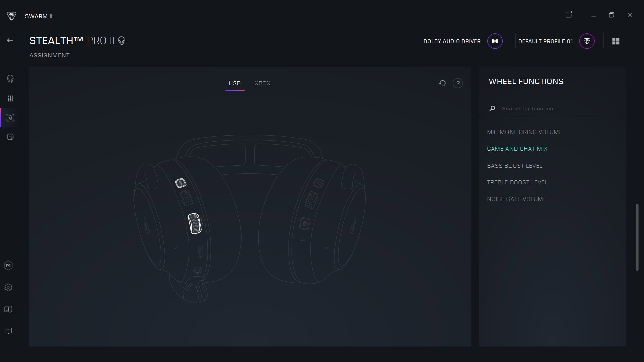Select the assignment sidebar icon
Viewport: 644px width, 362px height.
pyautogui.click(x=10, y=118)
